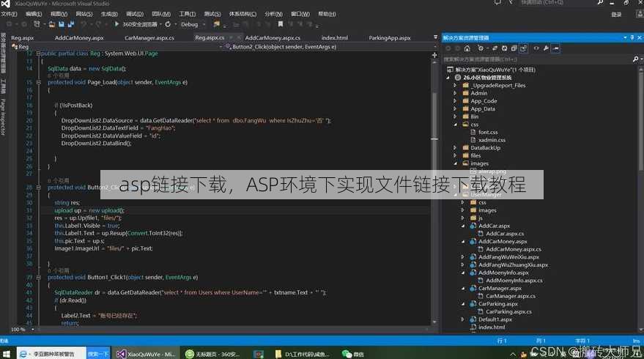
Task: Click the New Project toolbar icon
Action: coord(37,24)
